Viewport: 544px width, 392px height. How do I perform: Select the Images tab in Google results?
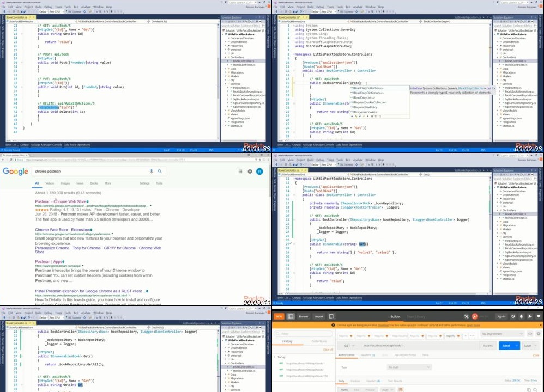point(65,183)
